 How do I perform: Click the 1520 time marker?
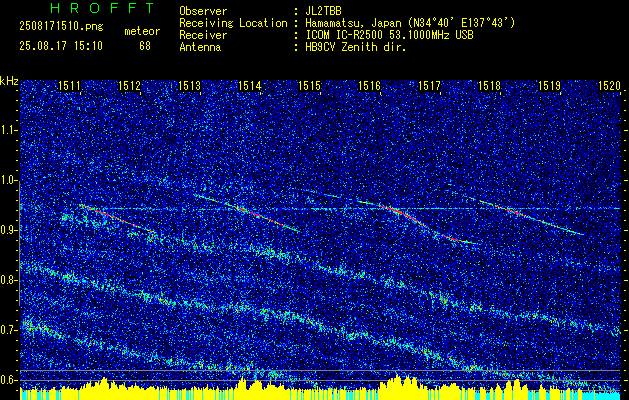click(610, 85)
